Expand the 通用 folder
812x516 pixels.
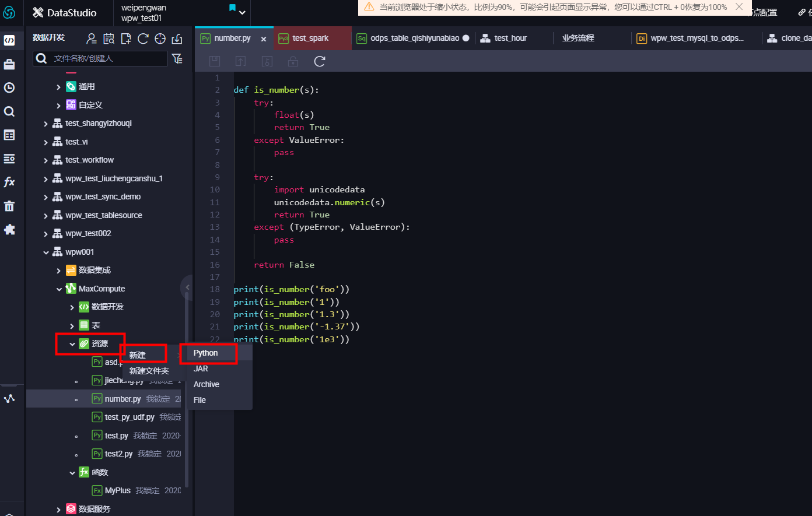58,87
